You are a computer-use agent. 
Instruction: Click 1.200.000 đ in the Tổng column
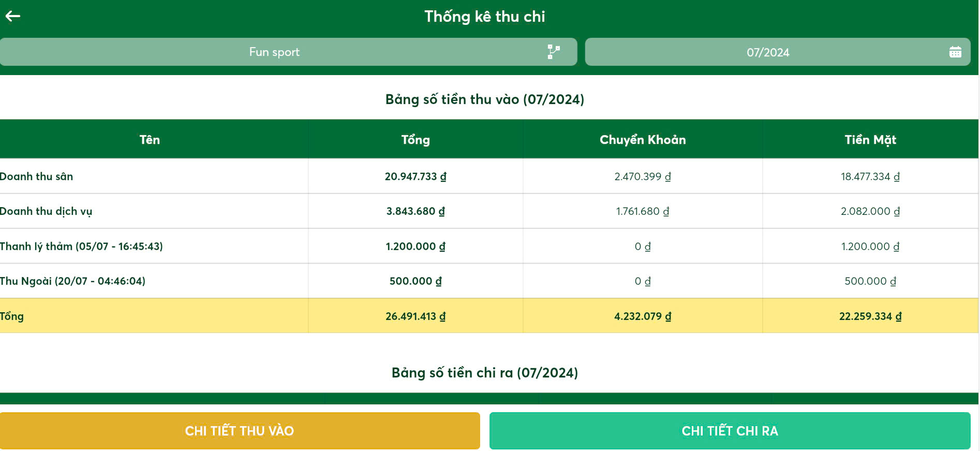pyautogui.click(x=415, y=246)
